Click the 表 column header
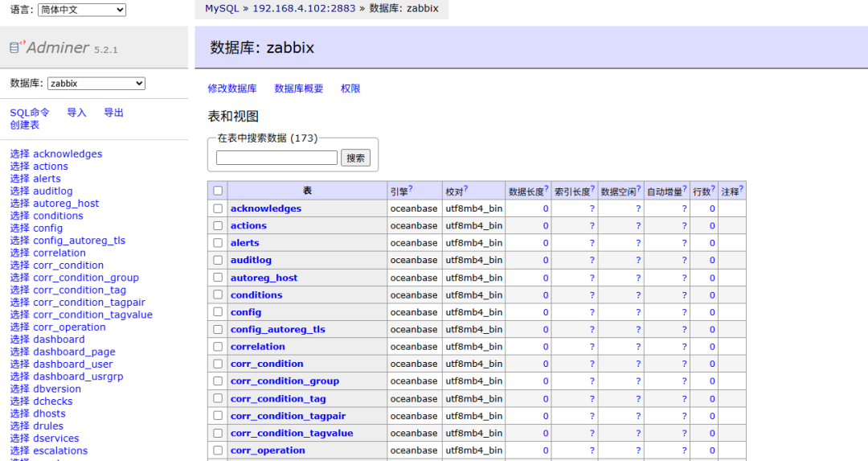The width and height of the screenshot is (868, 461). (x=307, y=191)
